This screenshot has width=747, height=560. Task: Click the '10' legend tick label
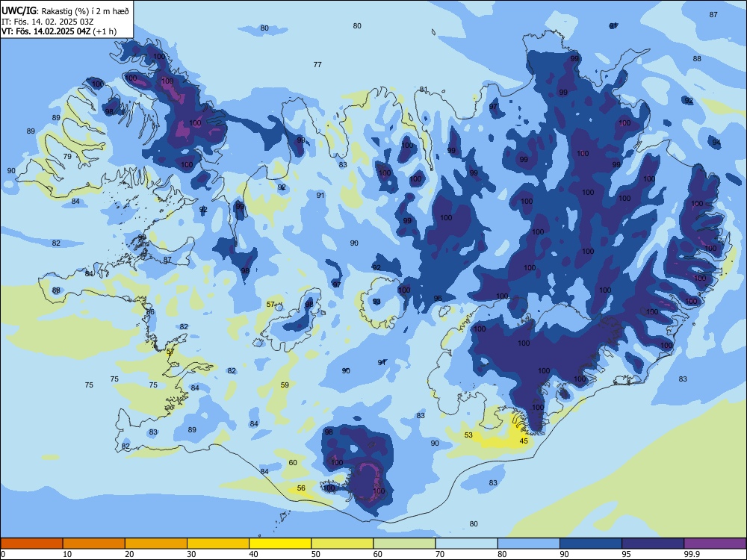pyautogui.click(x=67, y=554)
